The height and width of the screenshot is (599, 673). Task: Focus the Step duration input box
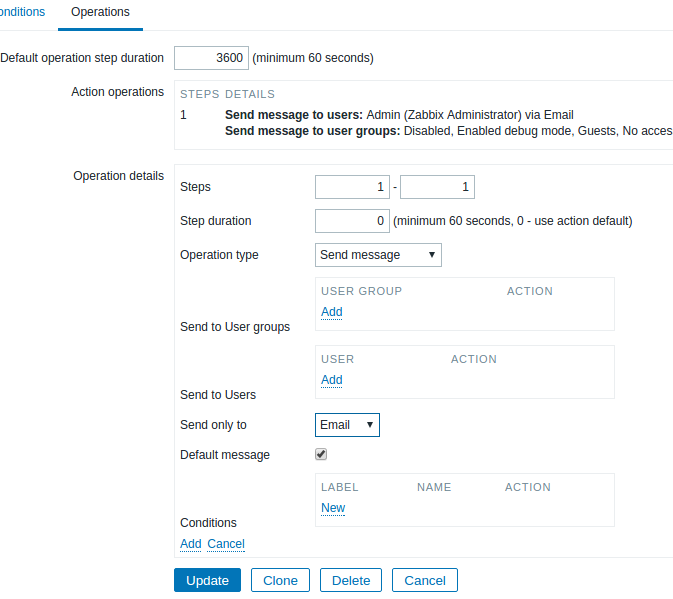tap(352, 221)
